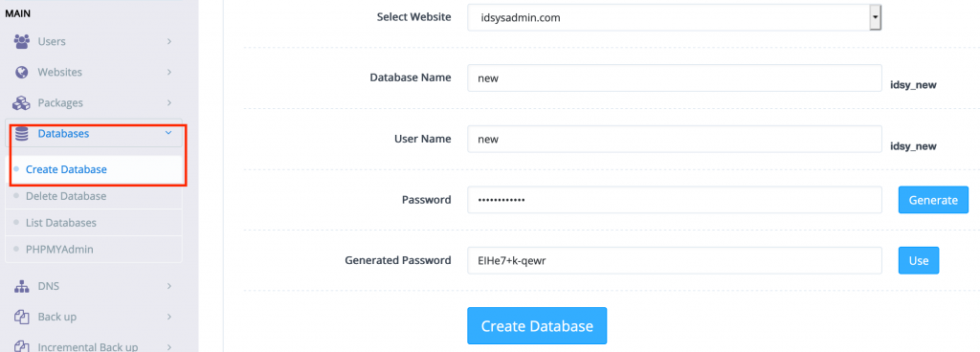The width and height of the screenshot is (980, 352).
Task: Click the Incremental Back up icon
Action: point(22,346)
